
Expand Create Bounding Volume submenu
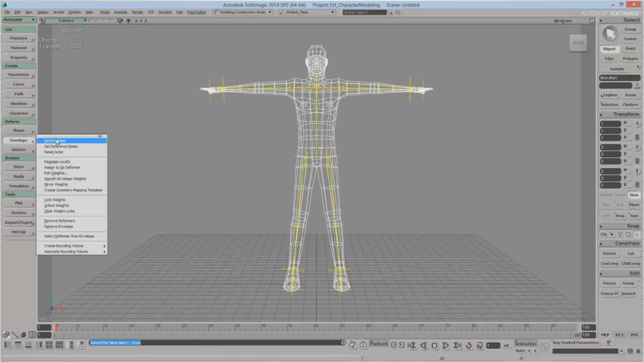72,246
